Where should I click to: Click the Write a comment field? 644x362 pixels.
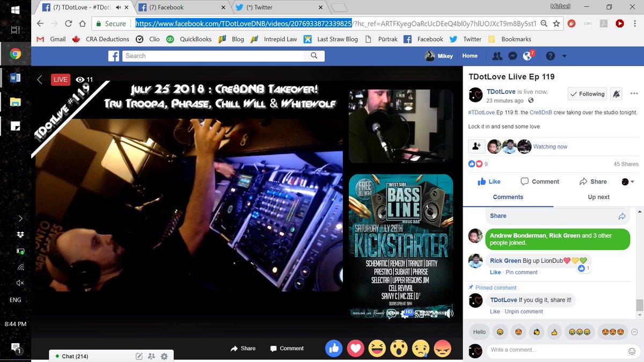tap(555, 350)
